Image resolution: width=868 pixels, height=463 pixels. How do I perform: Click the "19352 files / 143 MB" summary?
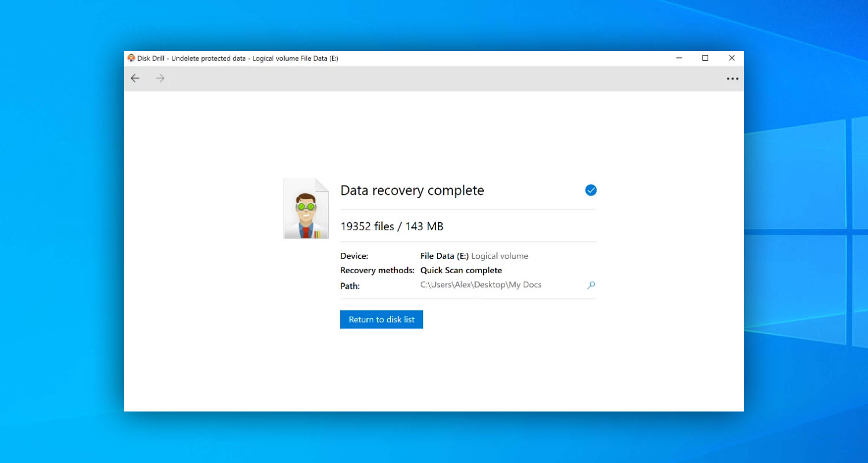392,226
